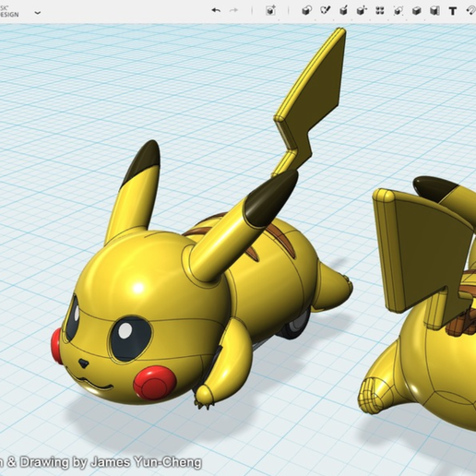
Task: Toggle the Snap magnet tool
Action: pos(470,11)
